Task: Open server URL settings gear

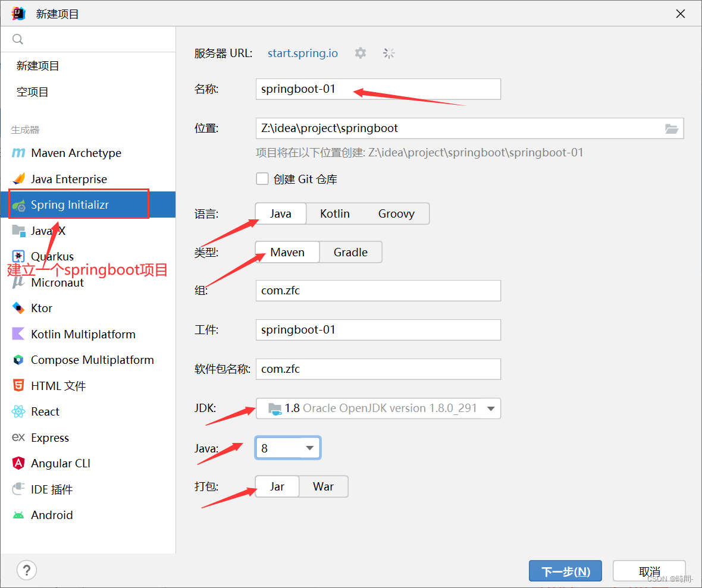Action: (x=361, y=54)
